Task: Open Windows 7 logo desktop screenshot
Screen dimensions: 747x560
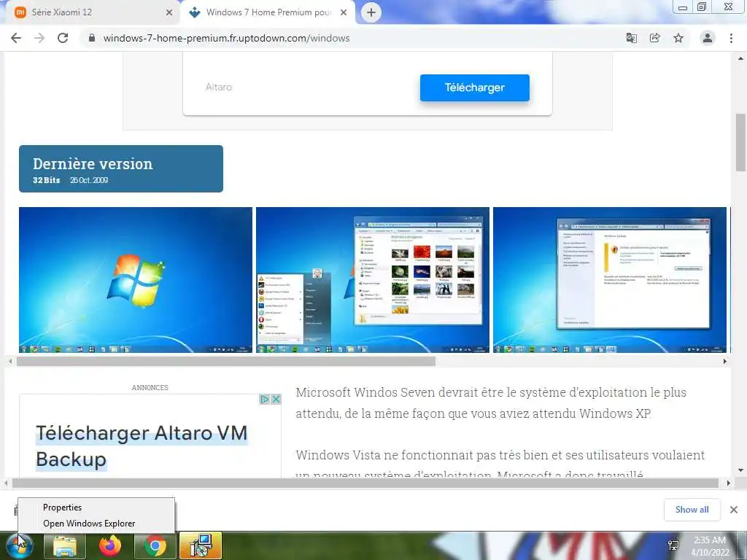Action: point(136,280)
